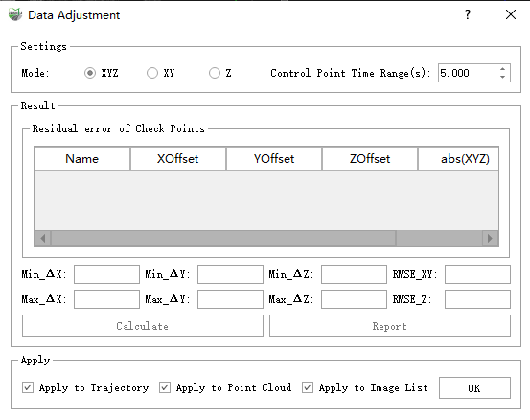
Task: Select the Z mode radio button
Action: pos(215,73)
